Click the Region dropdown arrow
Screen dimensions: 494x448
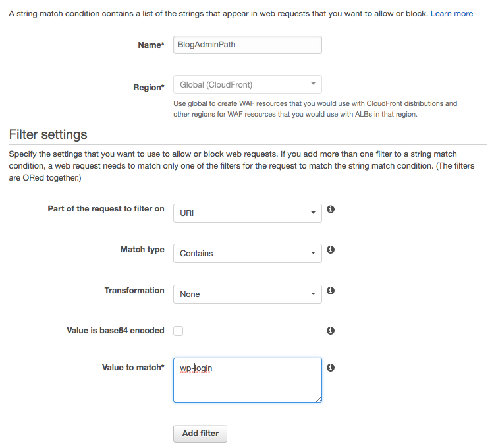coord(313,84)
